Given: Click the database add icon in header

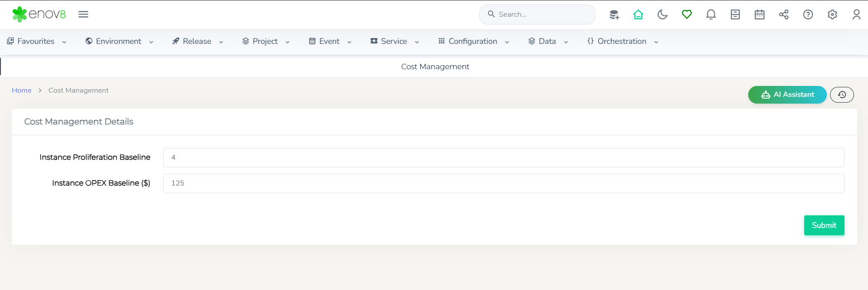Looking at the screenshot, I should pos(614,14).
